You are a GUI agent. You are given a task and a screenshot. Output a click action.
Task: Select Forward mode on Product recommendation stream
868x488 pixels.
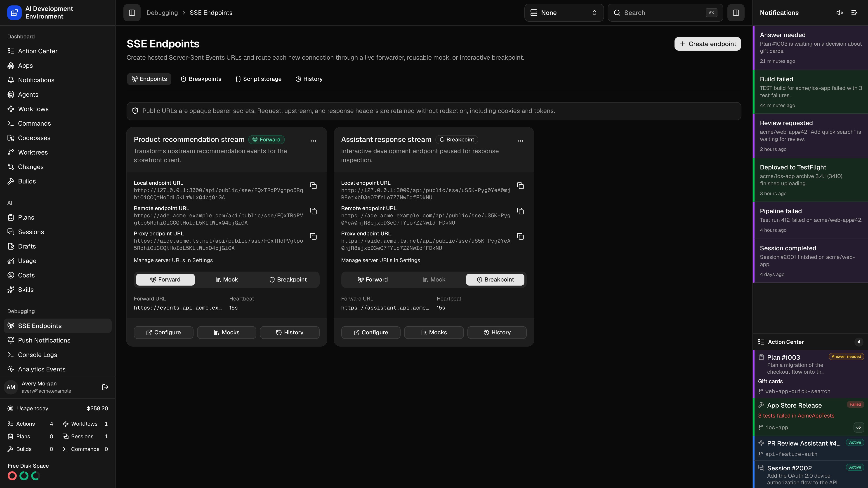[165, 279]
